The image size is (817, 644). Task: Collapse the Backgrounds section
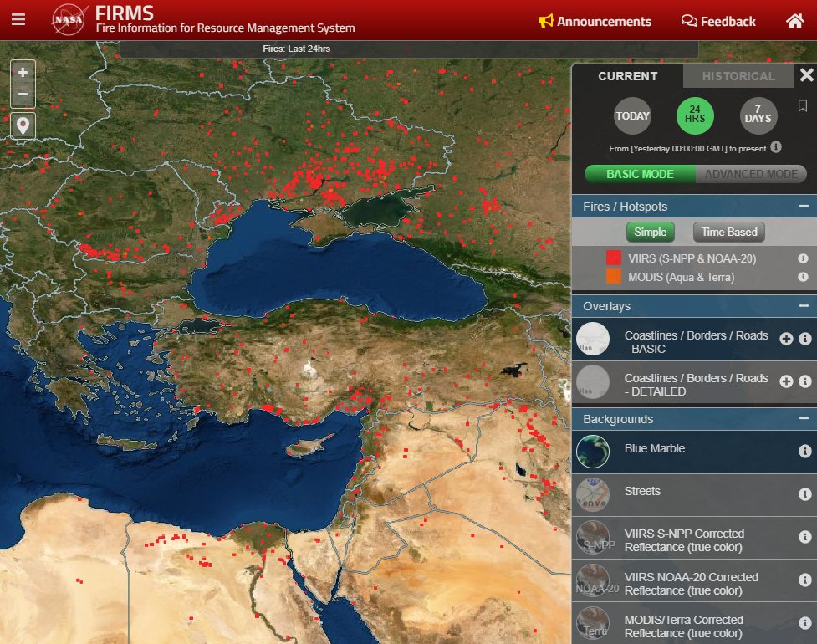point(803,419)
